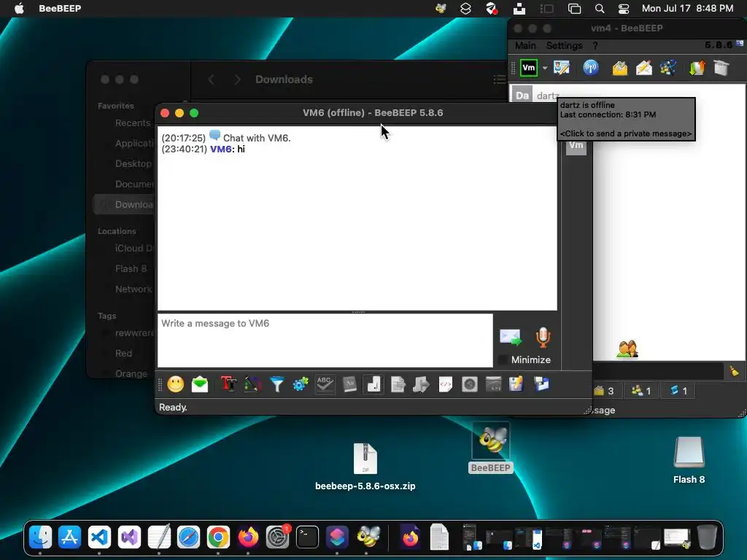This screenshot has height=560, width=747.
Task: Click the two-people users icon in vm4 panel
Action: pos(627,349)
